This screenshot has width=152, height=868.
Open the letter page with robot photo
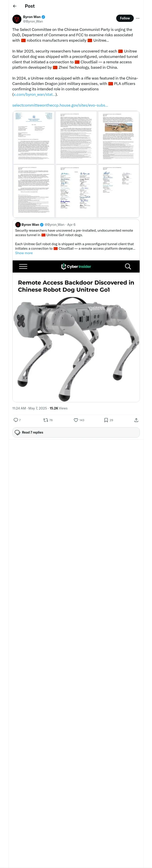point(118,137)
